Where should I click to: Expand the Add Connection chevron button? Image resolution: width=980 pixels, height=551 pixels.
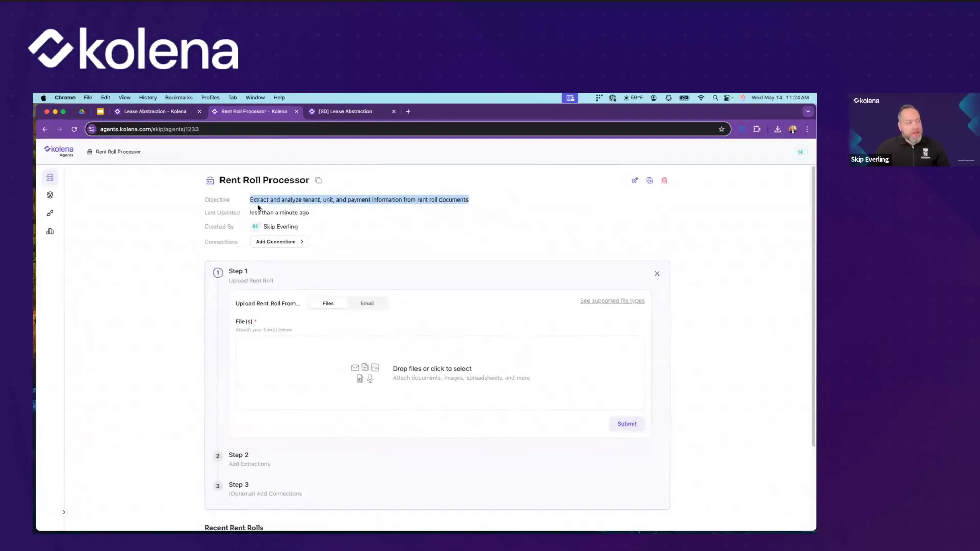279,242
